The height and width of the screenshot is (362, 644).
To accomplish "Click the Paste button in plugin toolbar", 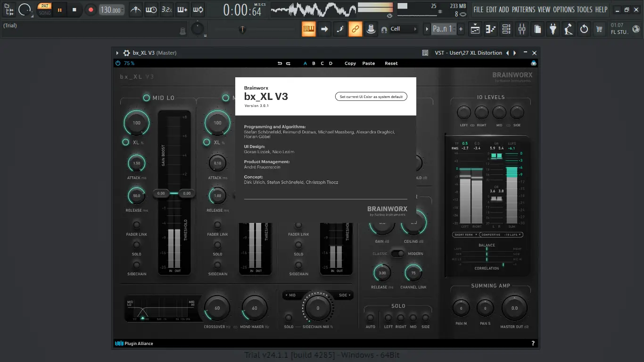I will (369, 63).
